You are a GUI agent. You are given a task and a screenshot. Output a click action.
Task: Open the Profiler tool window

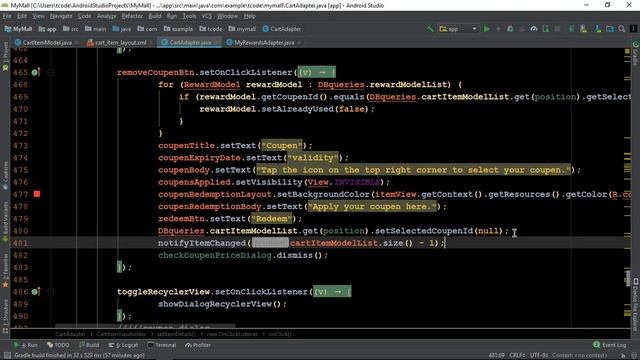(198, 345)
